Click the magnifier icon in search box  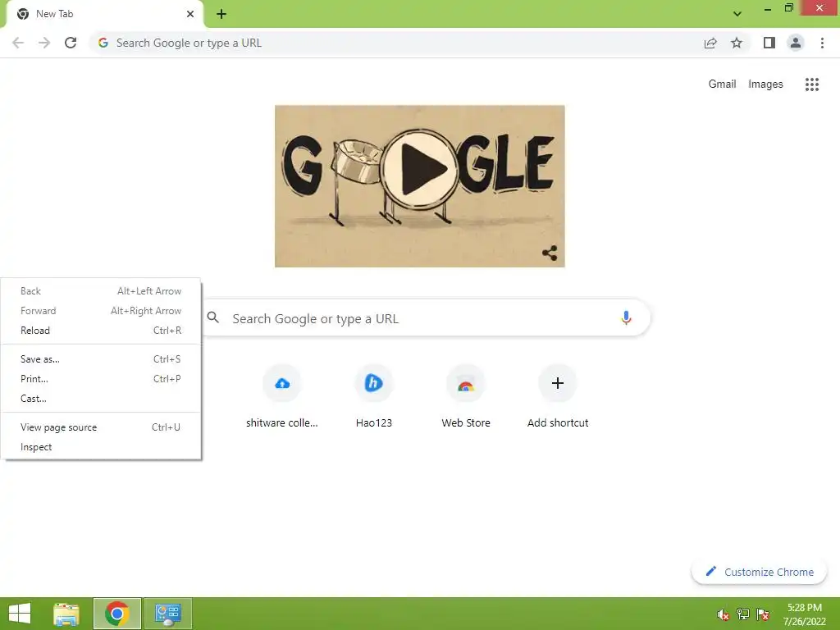(x=213, y=317)
